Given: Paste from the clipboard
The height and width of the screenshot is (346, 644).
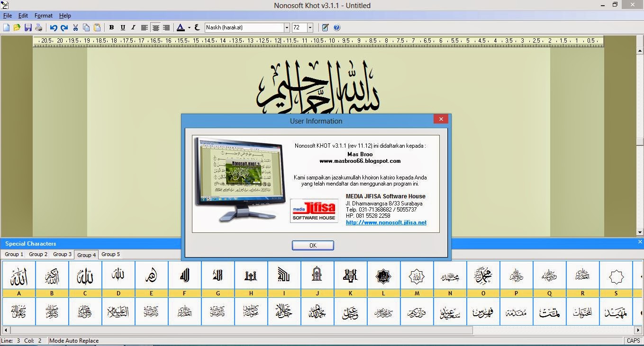Looking at the screenshot, I should [x=98, y=27].
